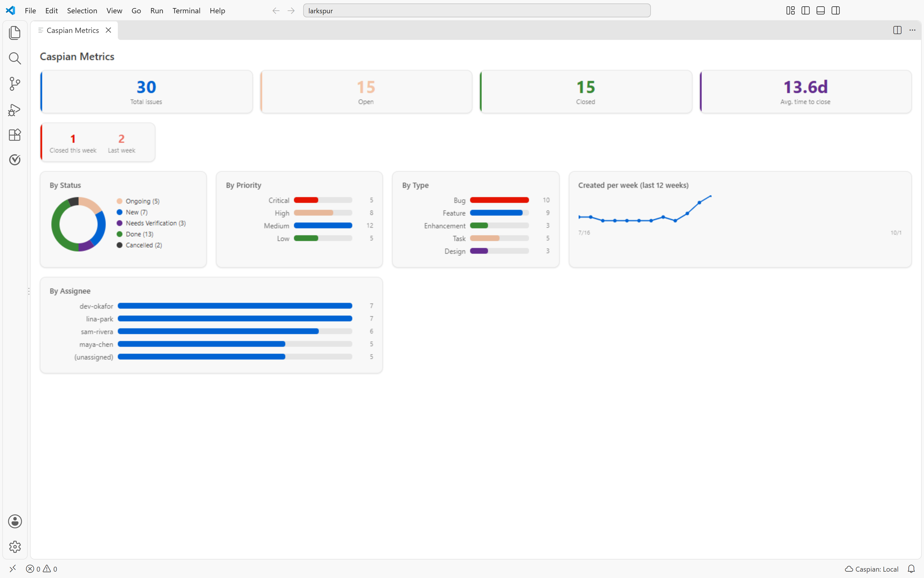Viewport: 924px width, 578px height.
Task: Open the editor More Actions menu
Action: click(x=912, y=30)
